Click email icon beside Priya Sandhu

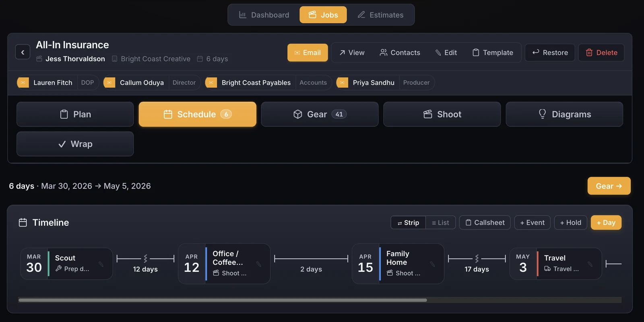(x=343, y=82)
